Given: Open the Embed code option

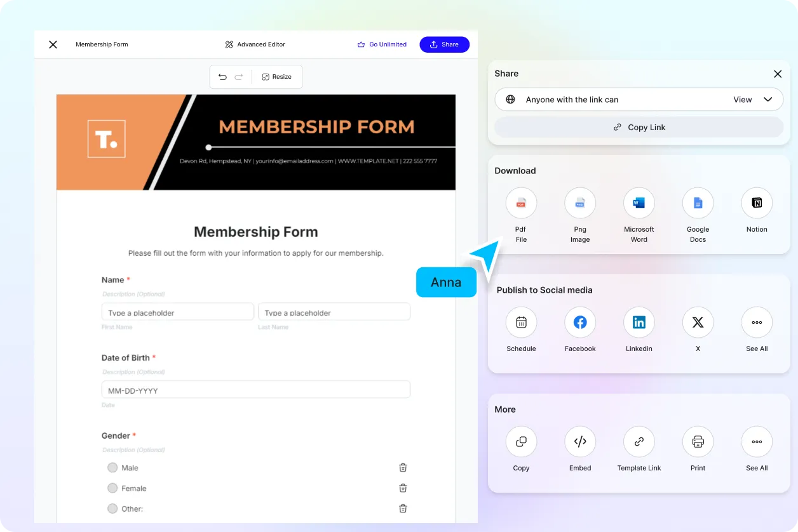Looking at the screenshot, I should [580, 442].
